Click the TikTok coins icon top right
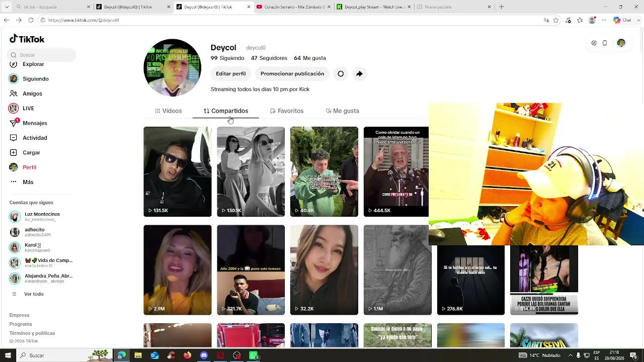Viewport: 644px width, 362px height. [x=594, y=43]
